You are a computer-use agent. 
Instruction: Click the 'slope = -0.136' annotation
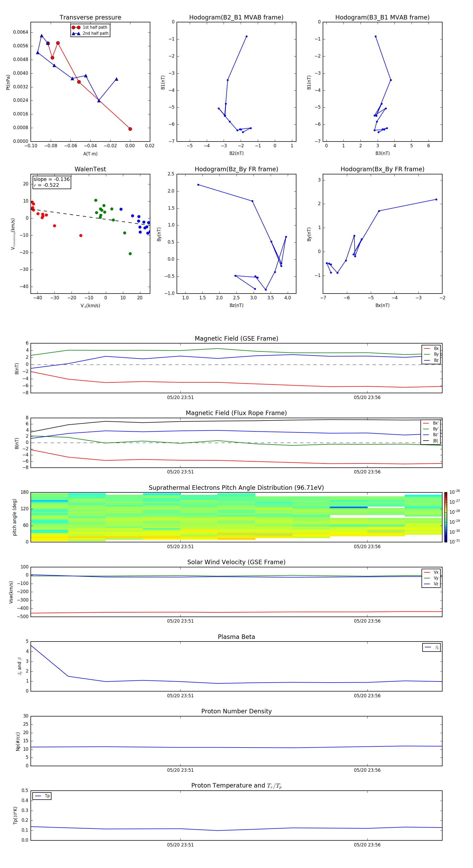[52, 179]
